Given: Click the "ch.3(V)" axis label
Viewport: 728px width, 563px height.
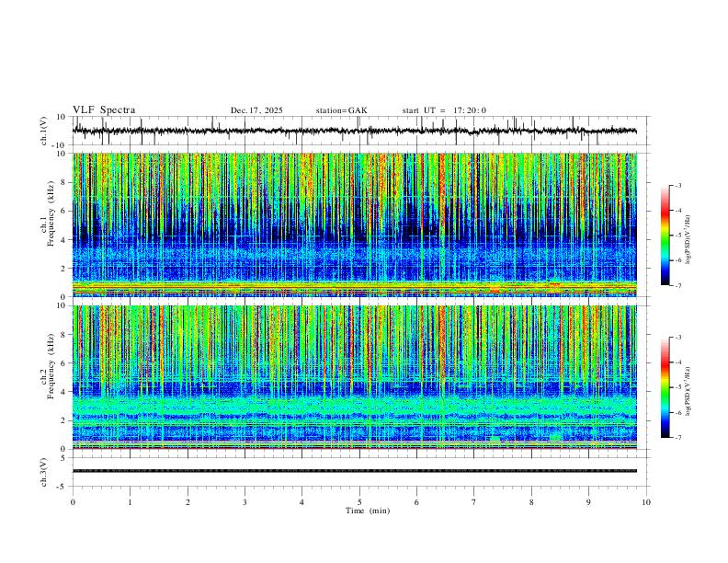Looking at the screenshot, I should point(44,472).
